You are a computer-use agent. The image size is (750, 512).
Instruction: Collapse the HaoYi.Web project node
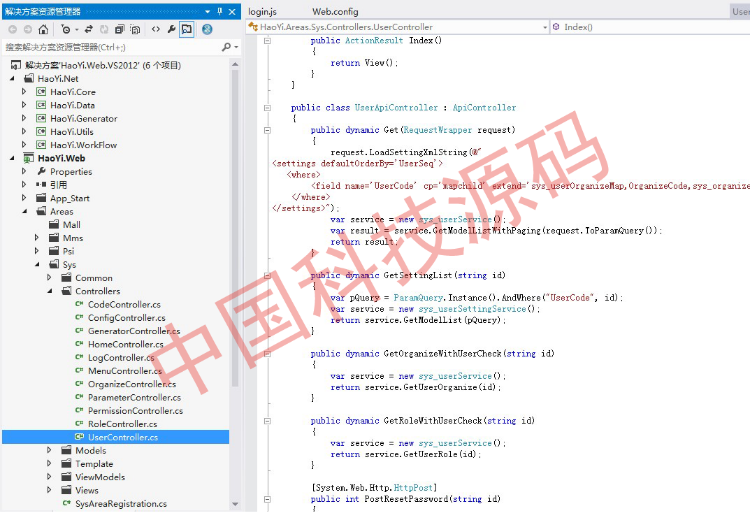pos(12,158)
